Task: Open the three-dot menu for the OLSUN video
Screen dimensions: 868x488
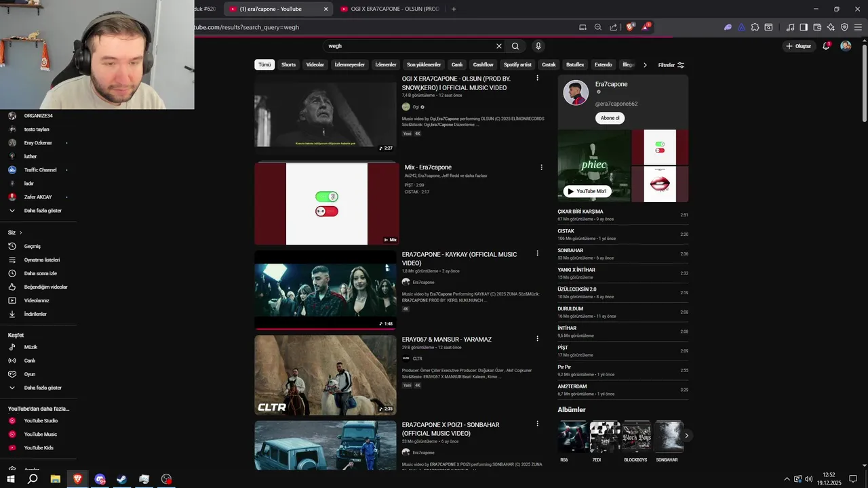Action: pos(537,78)
